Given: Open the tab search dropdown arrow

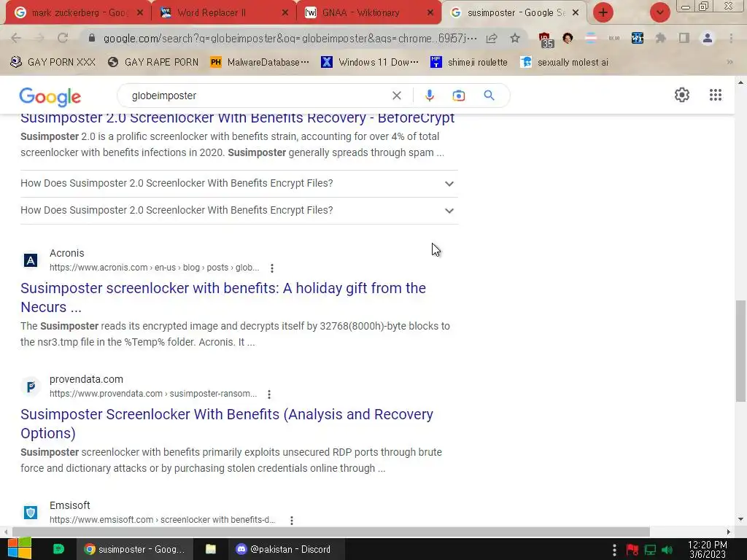Looking at the screenshot, I should tap(659, 12).
